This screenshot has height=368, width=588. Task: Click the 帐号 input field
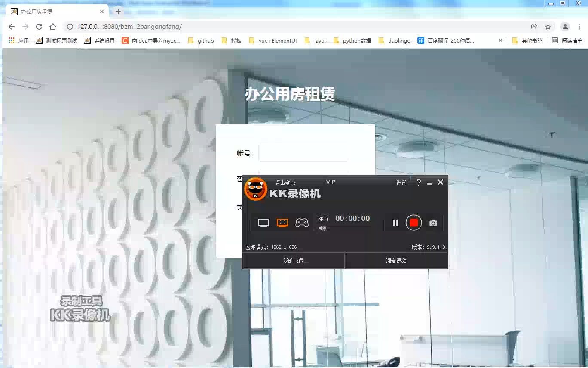(303, 153)
